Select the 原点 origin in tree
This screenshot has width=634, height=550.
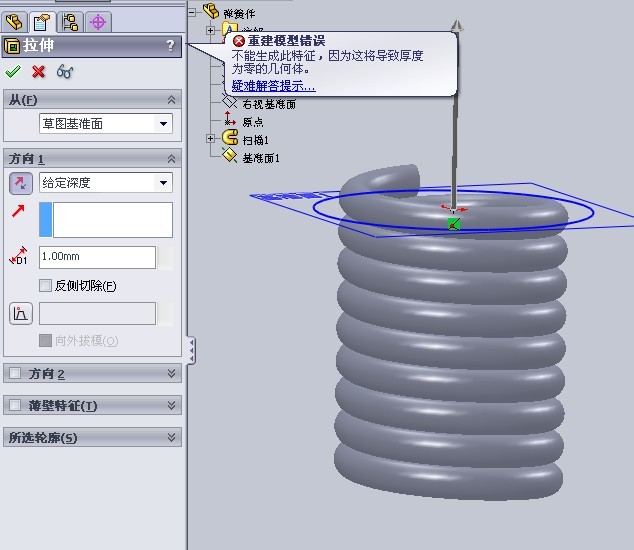(253, 122)
